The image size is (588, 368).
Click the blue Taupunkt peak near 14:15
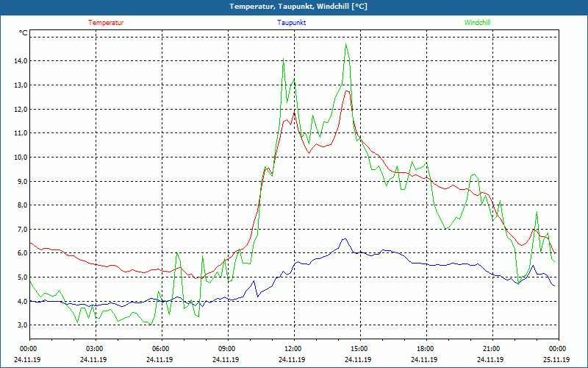[x=344, y=238]
